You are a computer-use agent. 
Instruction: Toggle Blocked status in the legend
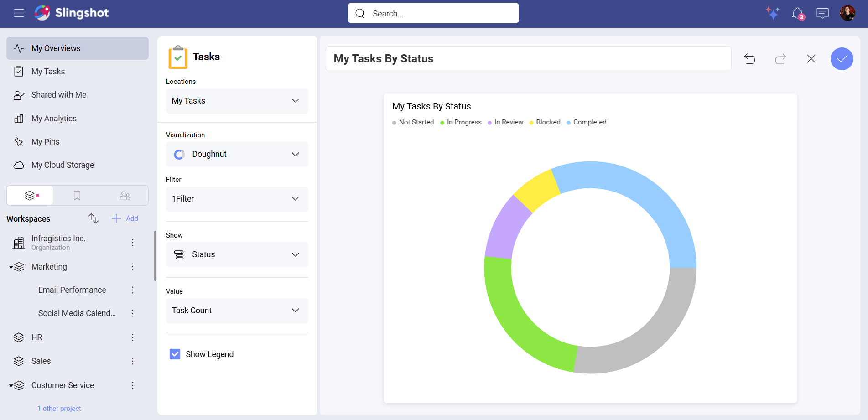coord(545,122)
